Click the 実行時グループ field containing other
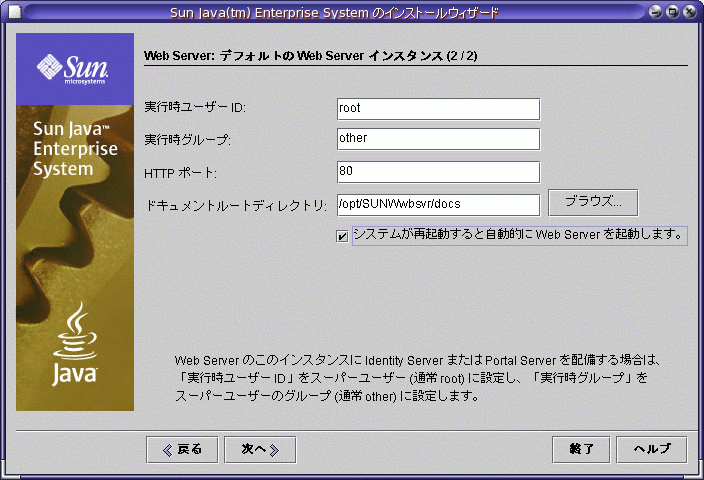Screen dimensions: 704x480 click(438, 139)
